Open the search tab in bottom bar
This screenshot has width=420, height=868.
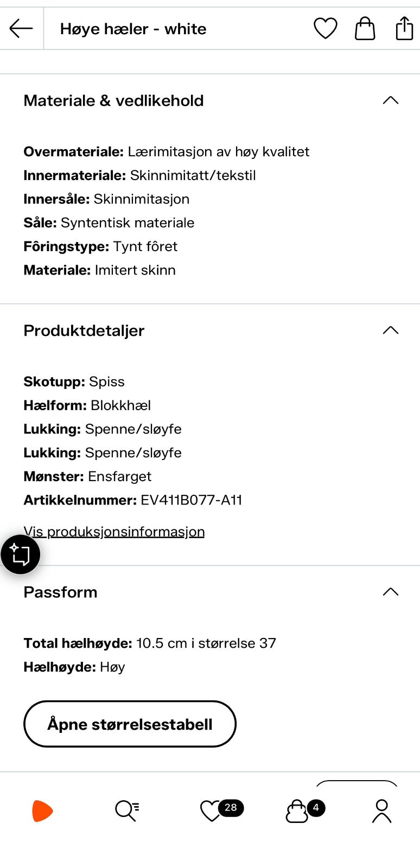pyautogui.click(x=127, y=811)
